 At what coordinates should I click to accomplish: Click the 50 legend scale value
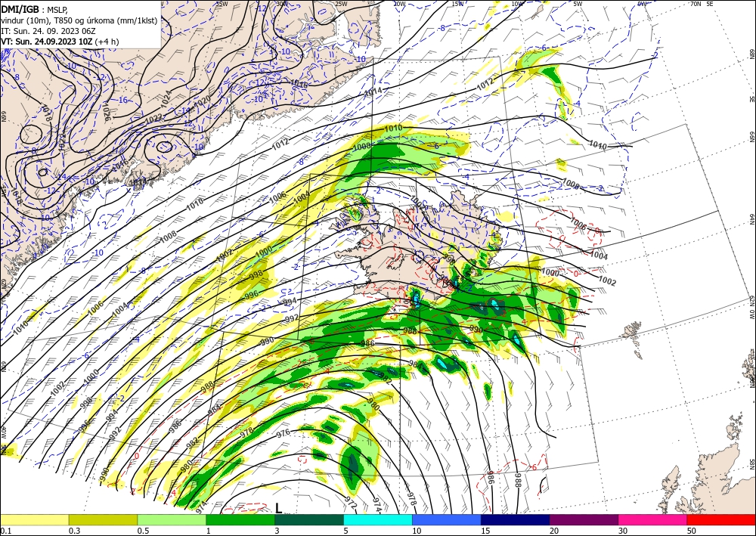click(692, 531)
